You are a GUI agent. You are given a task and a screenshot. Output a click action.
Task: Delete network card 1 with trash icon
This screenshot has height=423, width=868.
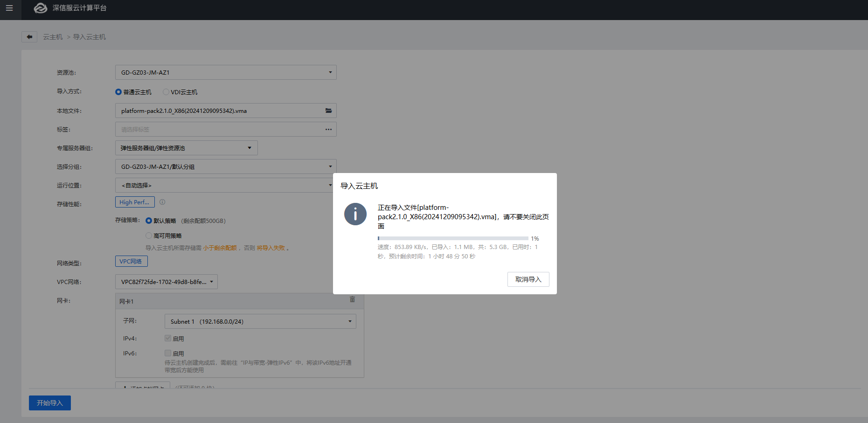click(352, 299)
